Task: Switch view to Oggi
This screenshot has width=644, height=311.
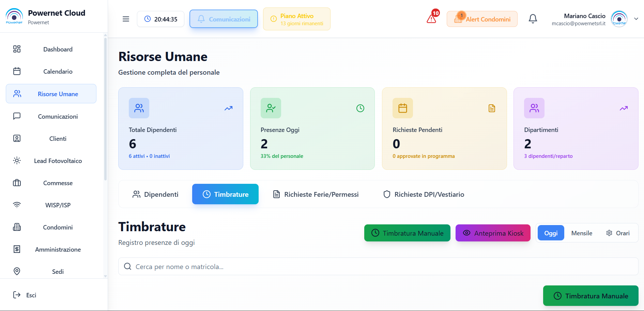Action: 551,233
